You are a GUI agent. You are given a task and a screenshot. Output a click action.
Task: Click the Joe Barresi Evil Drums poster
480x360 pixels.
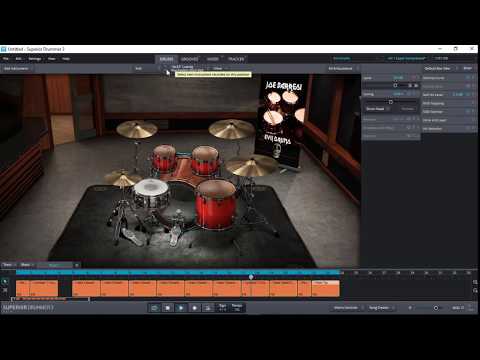click(x=279, y=123)
